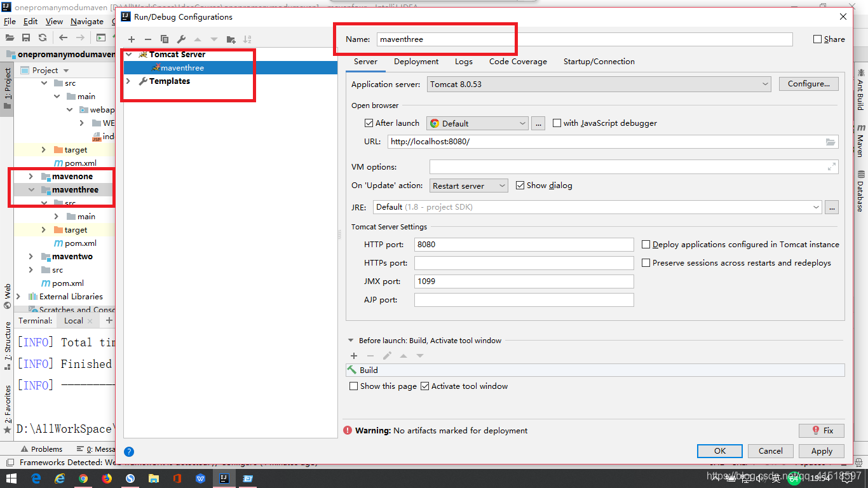The image size is (868, 488).
Task: Enable Preserve sessions across restarts and redeploys
Action: point(646,262)
